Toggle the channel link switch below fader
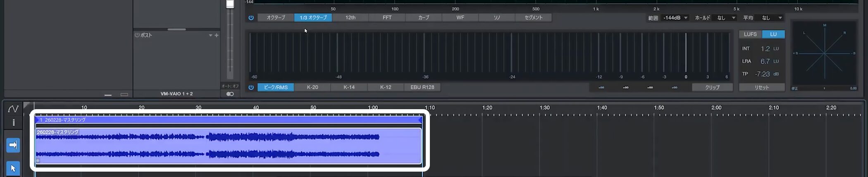 pyautogui.click(x=230, y=94)
